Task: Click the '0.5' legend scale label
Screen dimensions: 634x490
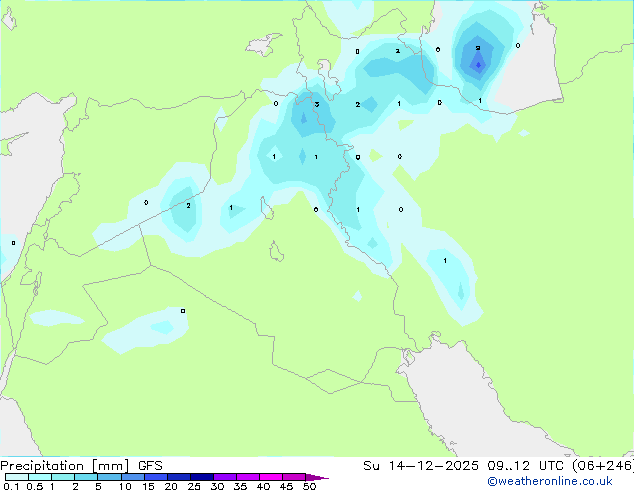Action: click(35, 486)
